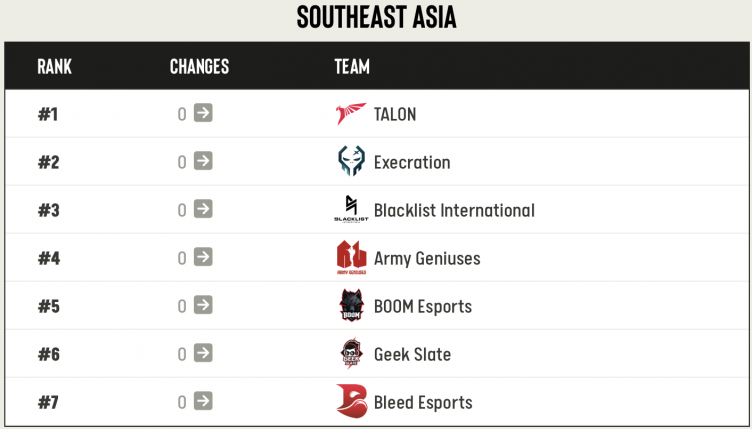752x429 pixels.
Task: Open the Geek Slate team name link
Action: click(x=412, y=354)
